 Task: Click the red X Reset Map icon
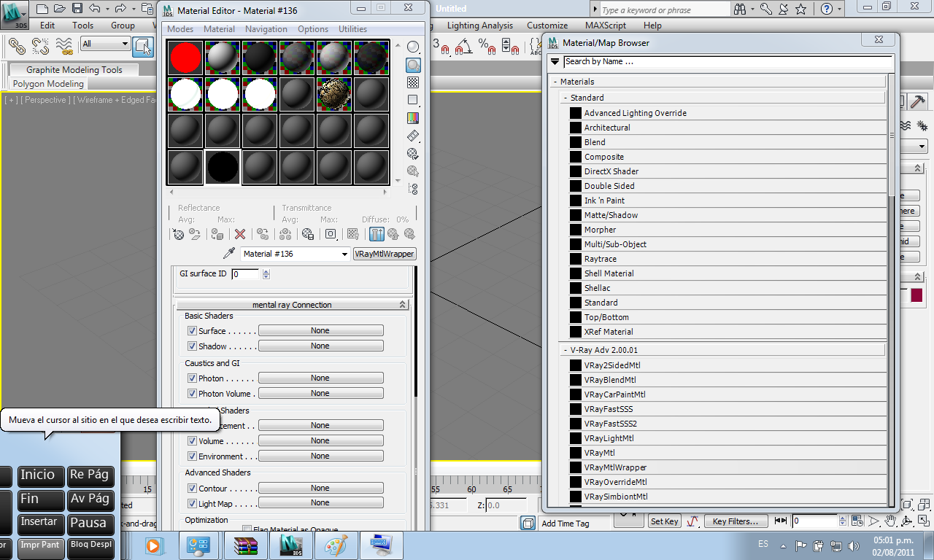pos(239,234)
